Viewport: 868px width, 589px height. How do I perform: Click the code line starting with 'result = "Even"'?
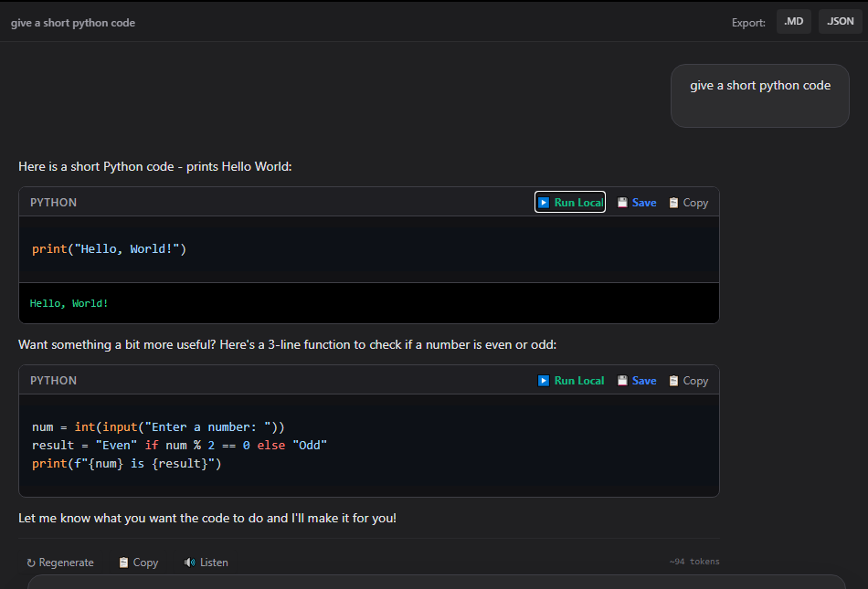pos(179,446)
